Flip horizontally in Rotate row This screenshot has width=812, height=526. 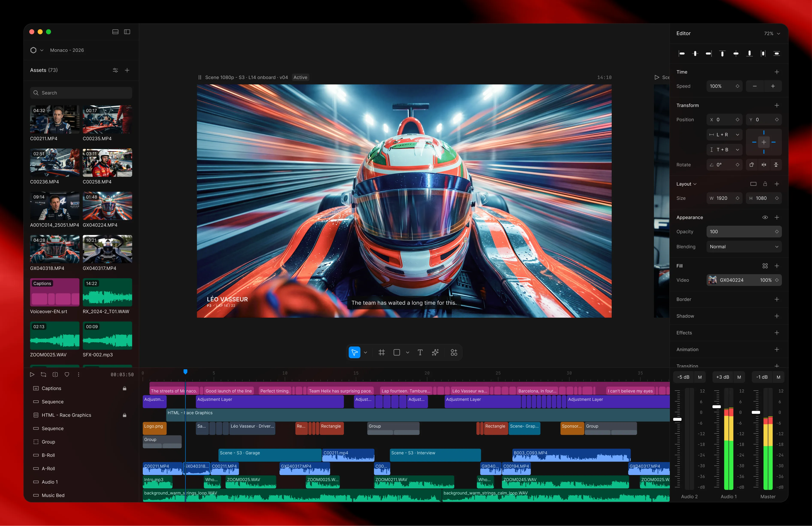point(764,165)
